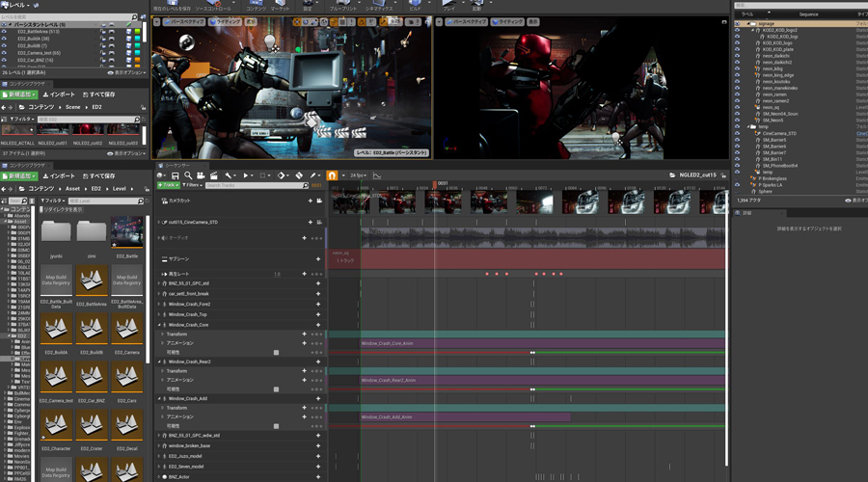Collapse the Window_Crash_Core track
868x482 pixels.
[159, 325]
